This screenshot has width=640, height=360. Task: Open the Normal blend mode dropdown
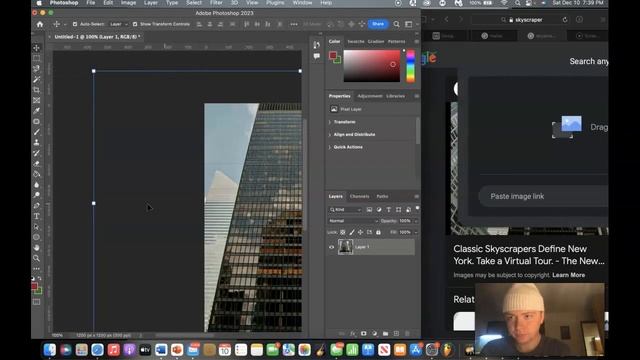click(353, 221)
